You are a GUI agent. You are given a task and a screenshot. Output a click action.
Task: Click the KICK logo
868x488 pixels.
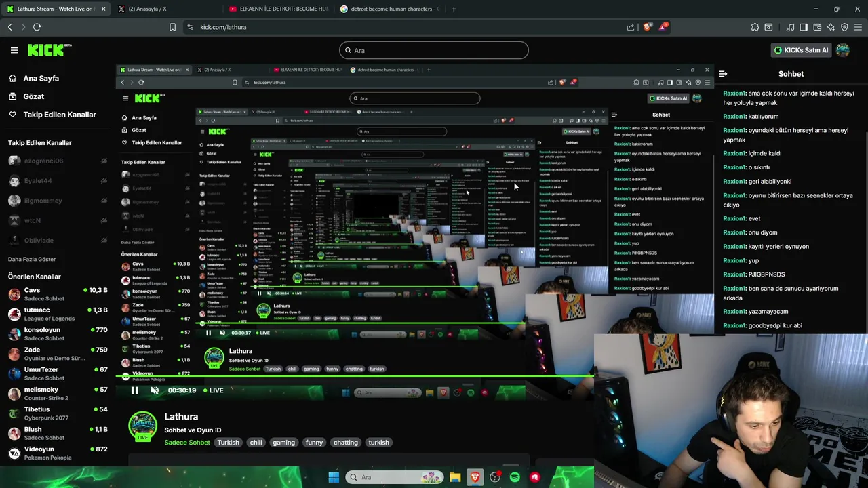point(49,50)
